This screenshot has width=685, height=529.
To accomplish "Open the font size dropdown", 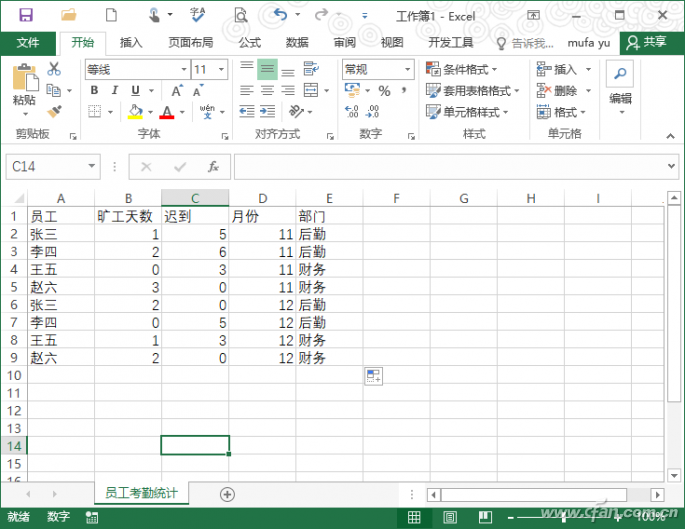I will (x=221, y=69).
